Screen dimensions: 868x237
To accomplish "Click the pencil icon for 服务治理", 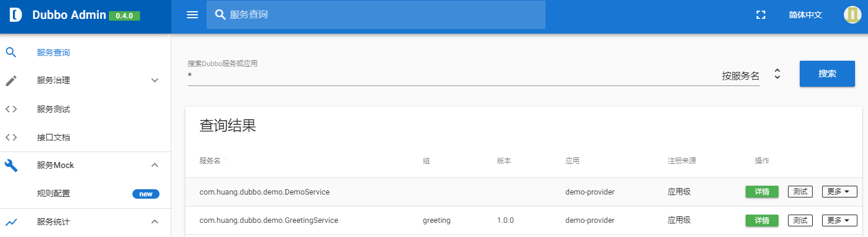I will [x=11, y=81].
